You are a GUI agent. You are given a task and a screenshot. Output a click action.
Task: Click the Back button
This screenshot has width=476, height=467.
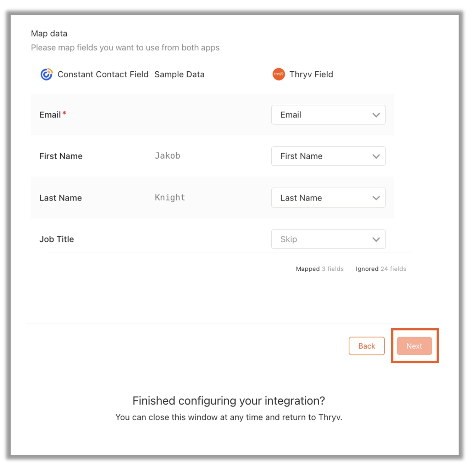366,346
